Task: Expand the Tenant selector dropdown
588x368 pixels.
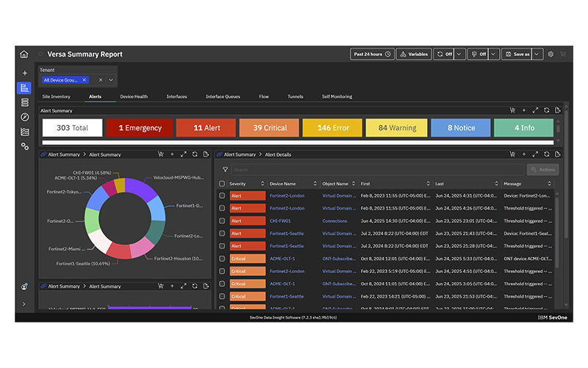Action: [x=111, y=80]
